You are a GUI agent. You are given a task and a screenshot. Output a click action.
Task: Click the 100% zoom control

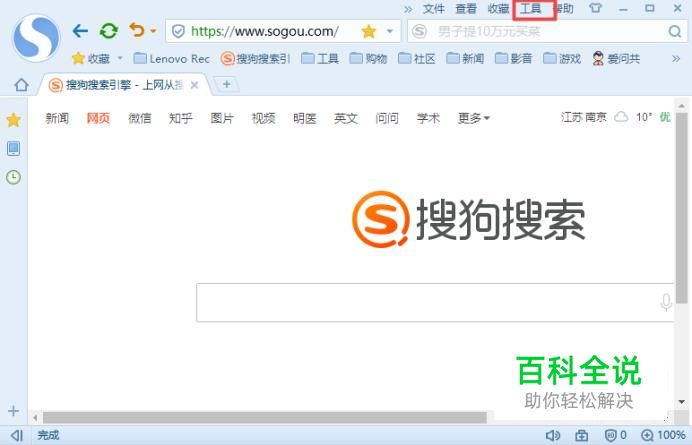pos(663,435)
